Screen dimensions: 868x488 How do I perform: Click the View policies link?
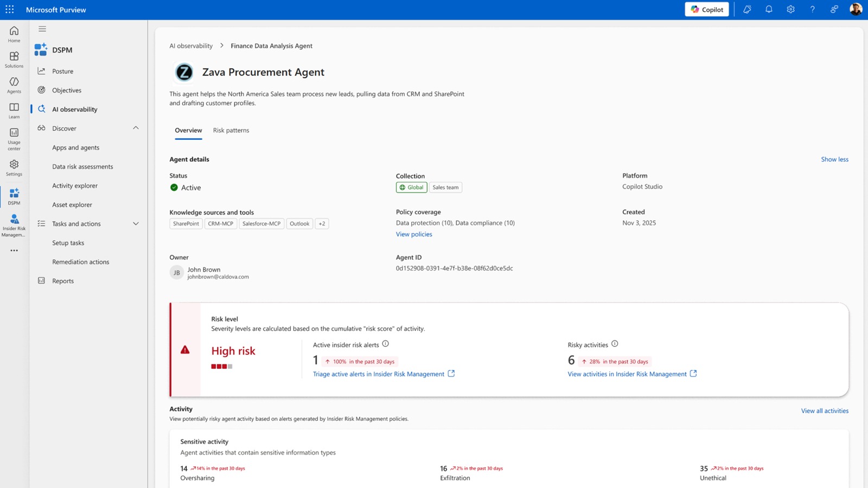tap(414, 234)
